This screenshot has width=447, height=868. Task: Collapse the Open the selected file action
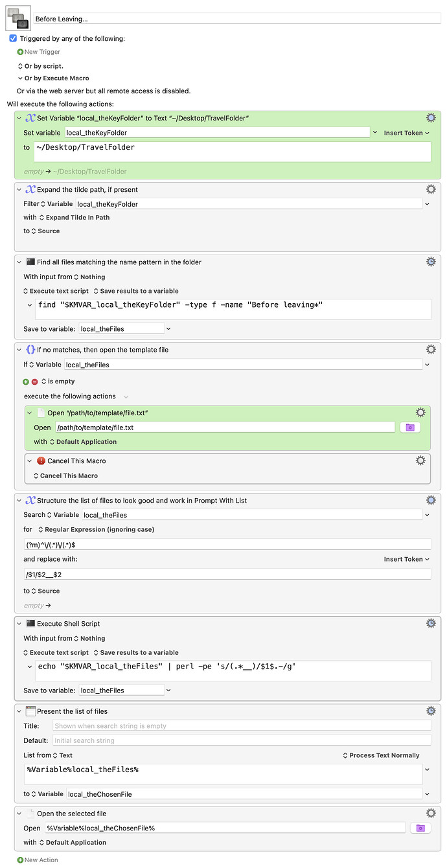pos(19,813)
